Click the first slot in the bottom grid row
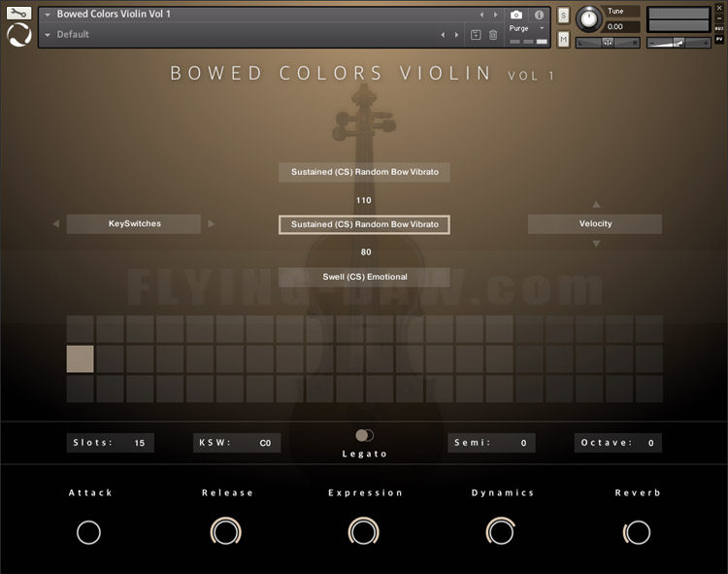This screenshot has width=728, height=574. (80, 388)
